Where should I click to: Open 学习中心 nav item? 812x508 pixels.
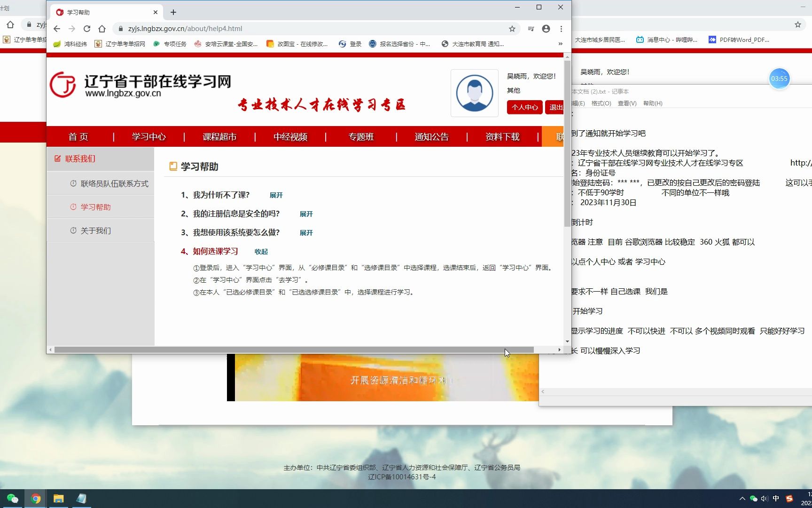(149, 137)
